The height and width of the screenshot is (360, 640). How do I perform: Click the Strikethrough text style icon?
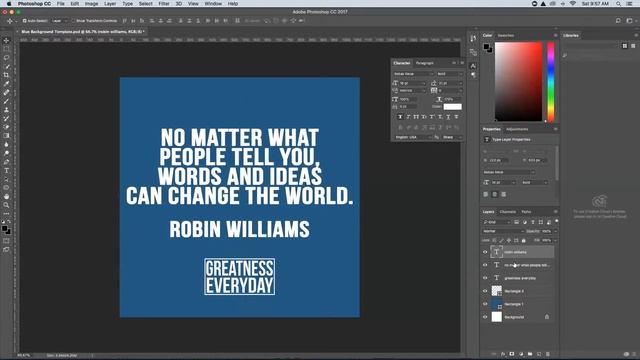point(456,117)
